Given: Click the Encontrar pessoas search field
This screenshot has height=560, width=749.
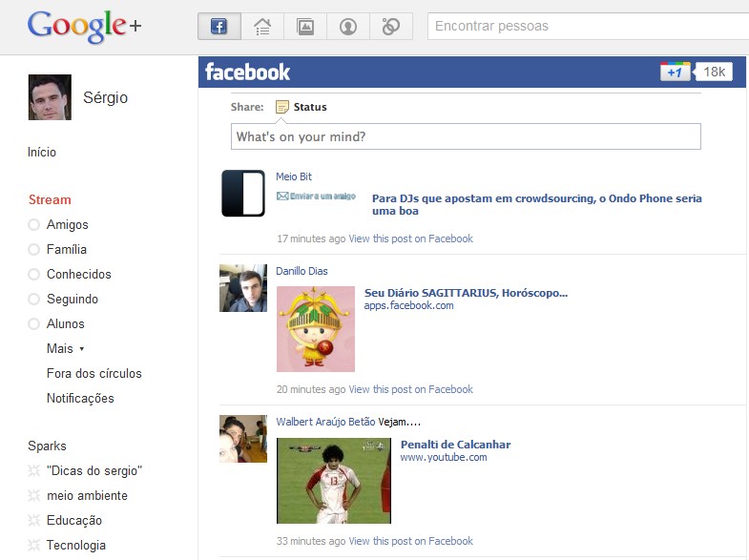Looking at the screenshot, I should point(587,26).
